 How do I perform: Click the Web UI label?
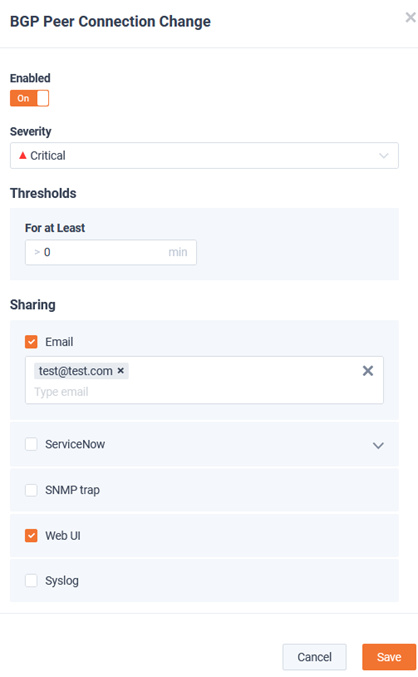click(x=63, y=536)
